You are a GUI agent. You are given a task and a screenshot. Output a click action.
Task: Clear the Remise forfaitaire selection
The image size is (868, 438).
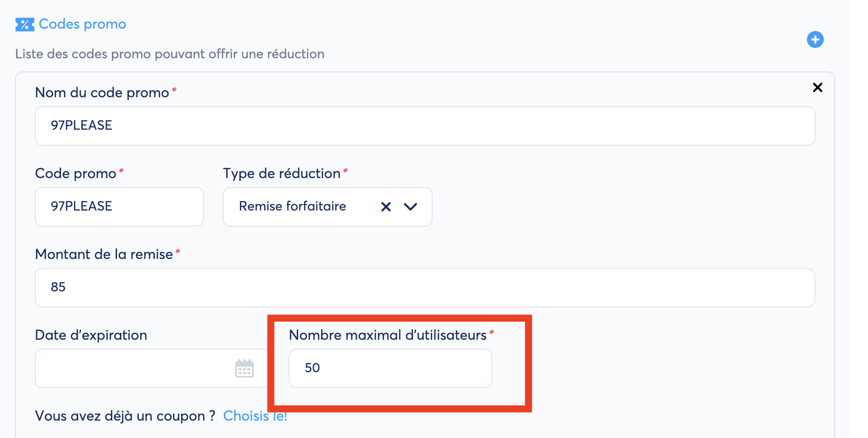386,207
